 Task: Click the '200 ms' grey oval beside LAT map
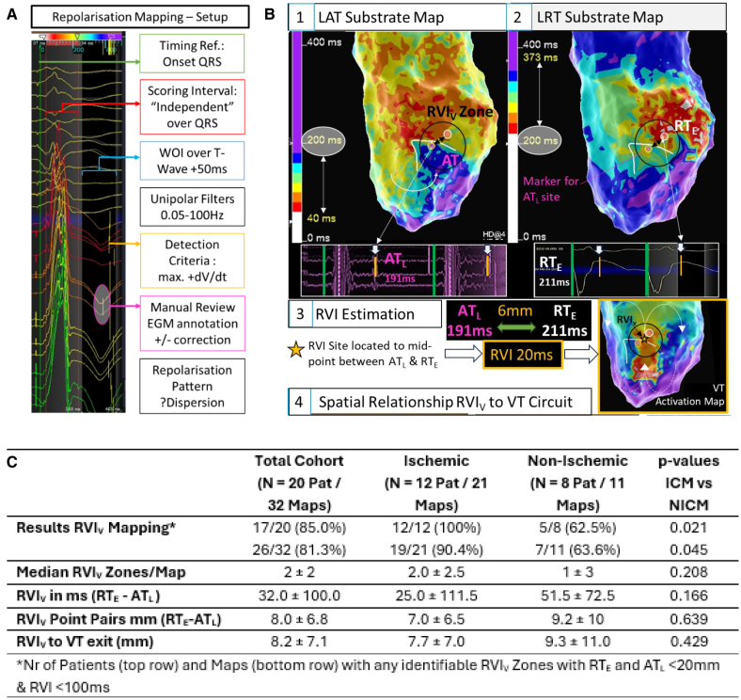click(x=323, y=140)
